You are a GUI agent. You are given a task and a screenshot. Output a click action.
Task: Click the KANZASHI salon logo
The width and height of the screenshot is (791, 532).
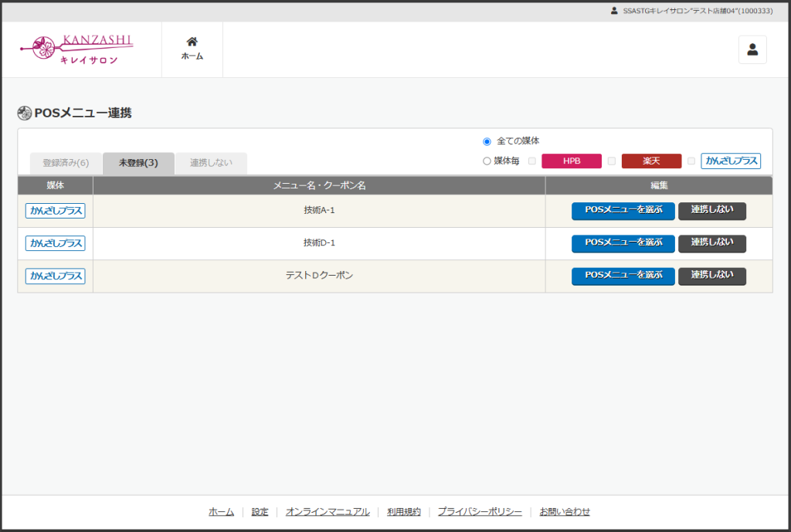point(76,49)
